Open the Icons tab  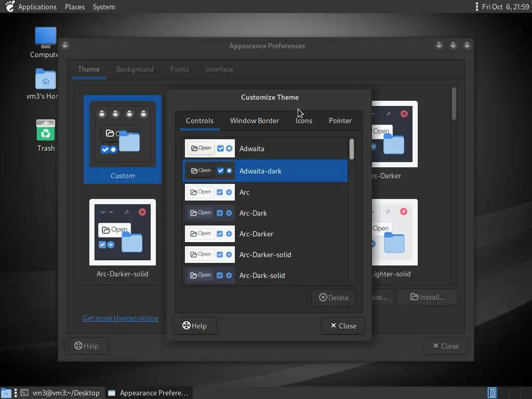pos(303,121)
